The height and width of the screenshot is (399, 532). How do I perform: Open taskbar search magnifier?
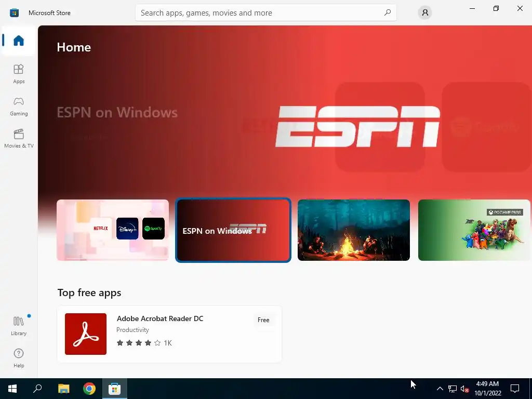point(37,389)
